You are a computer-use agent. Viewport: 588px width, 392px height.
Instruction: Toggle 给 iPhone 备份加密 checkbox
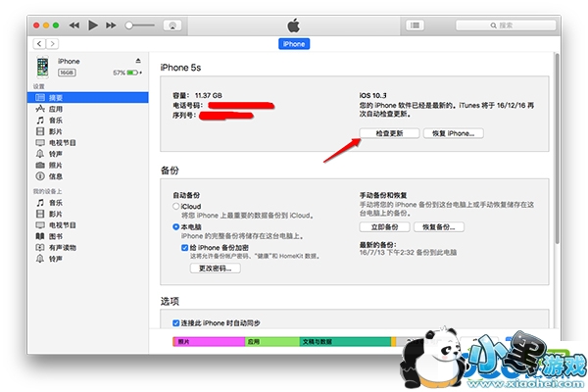point(184,248)
